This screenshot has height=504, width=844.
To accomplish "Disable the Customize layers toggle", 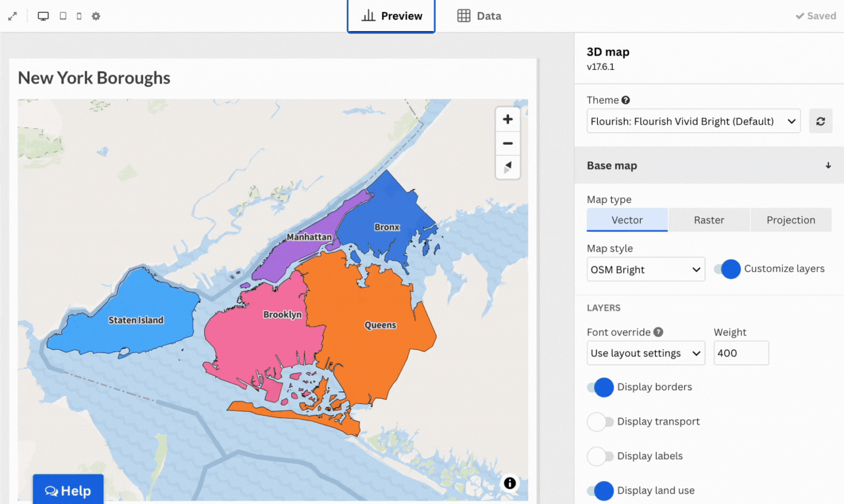I will [x=727, y=269].
